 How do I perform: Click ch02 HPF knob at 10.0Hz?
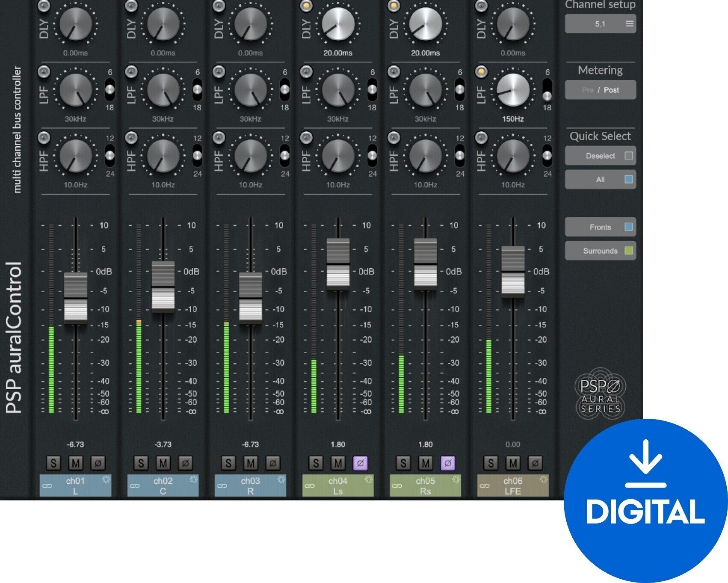coord(163,156)
